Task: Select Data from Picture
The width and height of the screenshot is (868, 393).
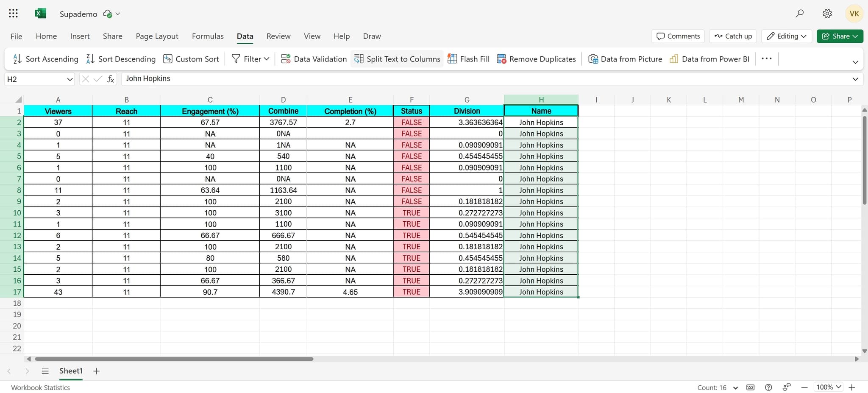Action: tap(626, 59)
